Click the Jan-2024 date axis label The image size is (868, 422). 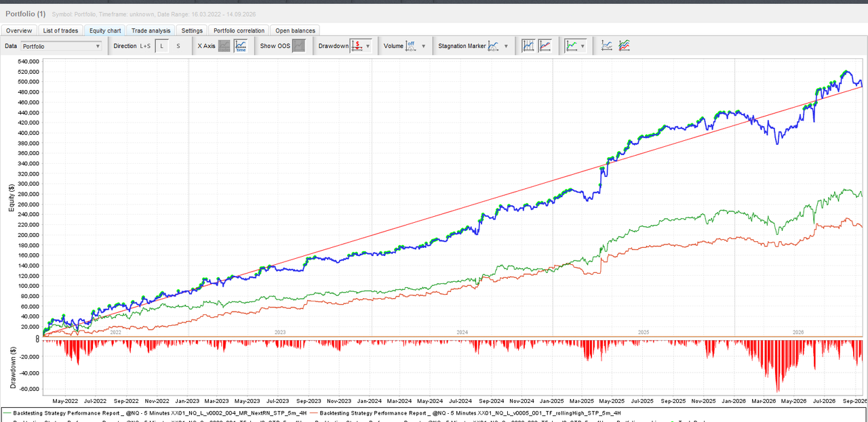369,401
